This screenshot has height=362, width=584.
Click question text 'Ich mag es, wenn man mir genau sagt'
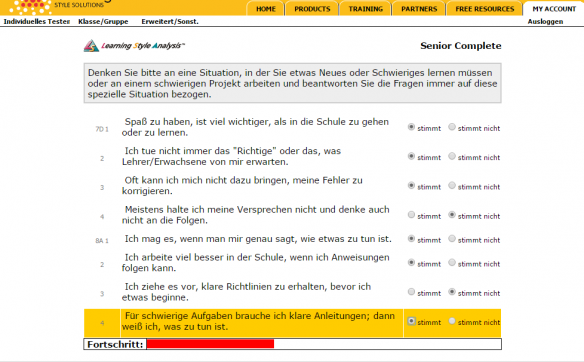258,239
